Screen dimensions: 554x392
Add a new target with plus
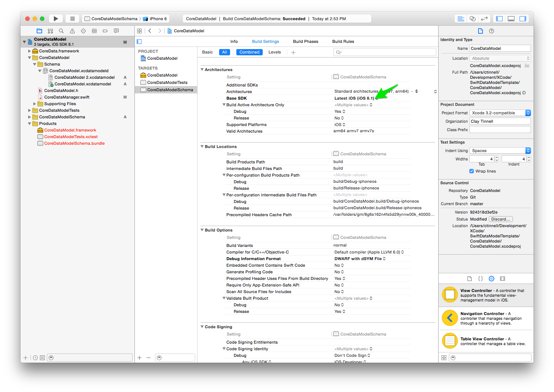coord(140,358)
